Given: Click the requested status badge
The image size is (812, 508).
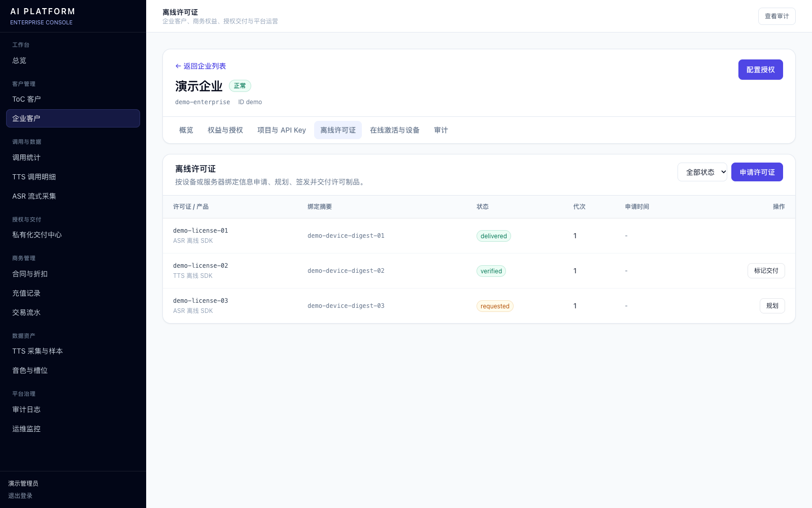Looking at the screenshot, I should (x=495, y=306).
